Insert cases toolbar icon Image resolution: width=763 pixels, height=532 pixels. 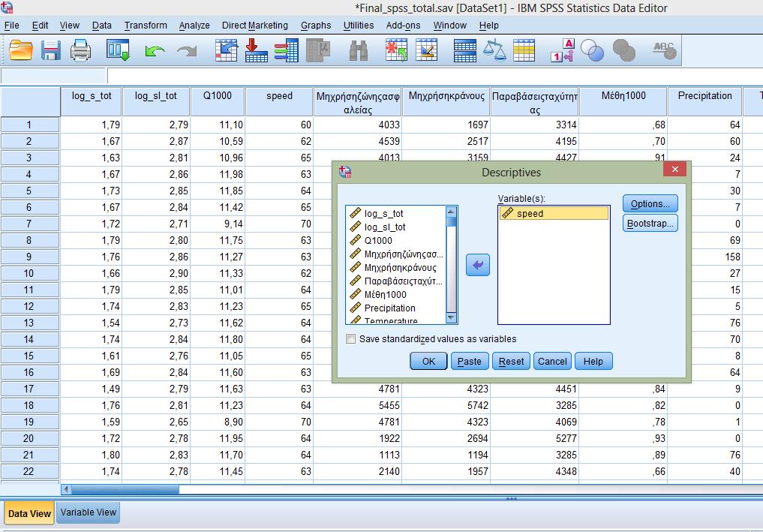tap(396, 50)
